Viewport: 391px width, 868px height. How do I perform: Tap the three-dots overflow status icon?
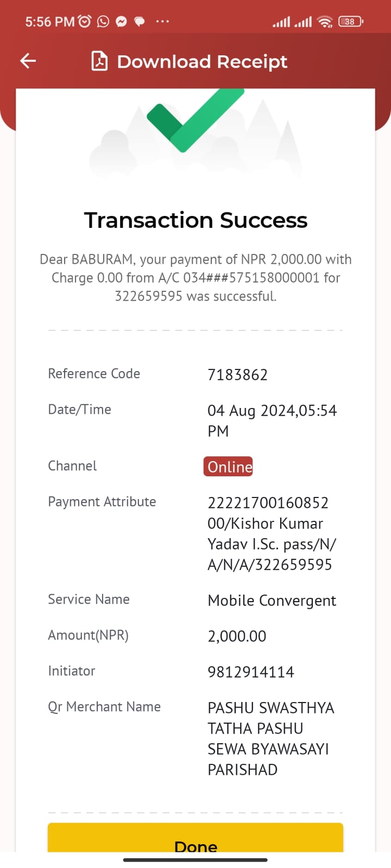(162, 22)
